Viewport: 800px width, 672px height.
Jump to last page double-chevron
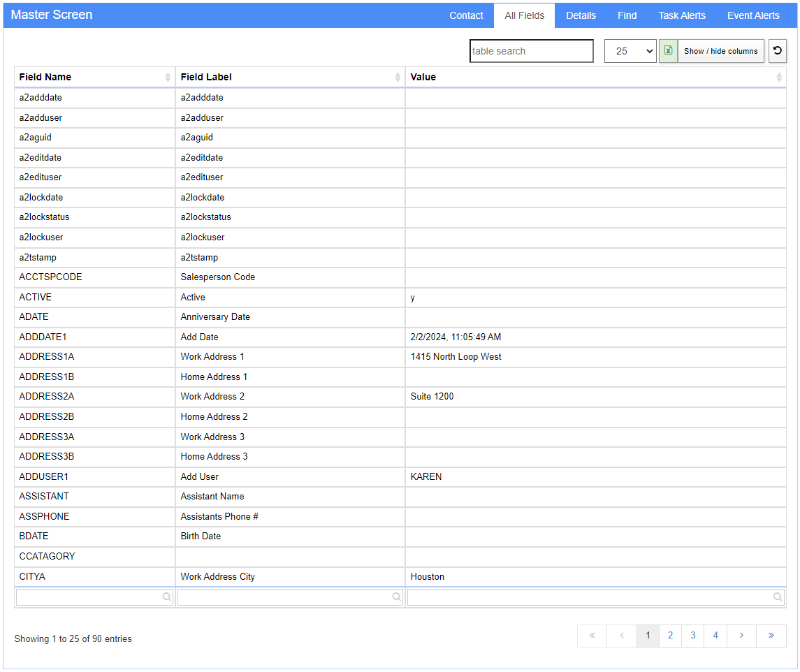(x=771, y=636)
